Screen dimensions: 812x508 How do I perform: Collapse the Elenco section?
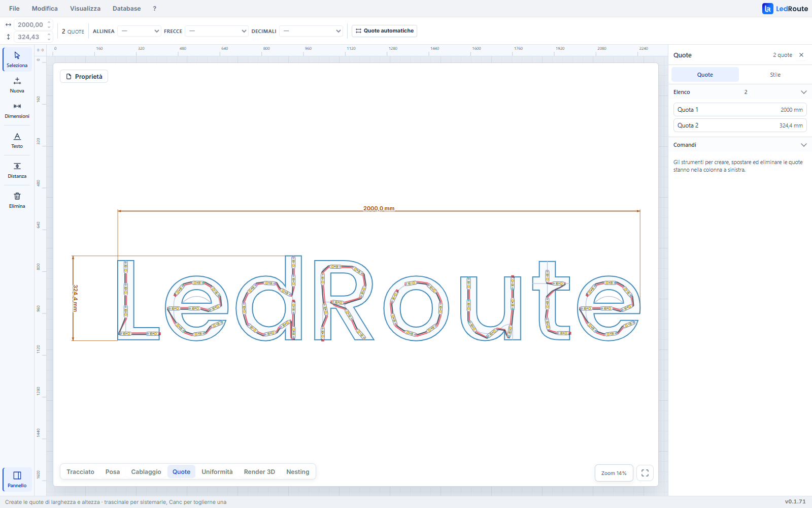803,92
